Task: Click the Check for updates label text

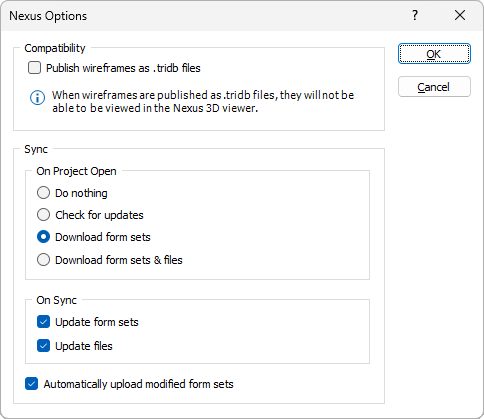Action: click(x=99, y=215)
